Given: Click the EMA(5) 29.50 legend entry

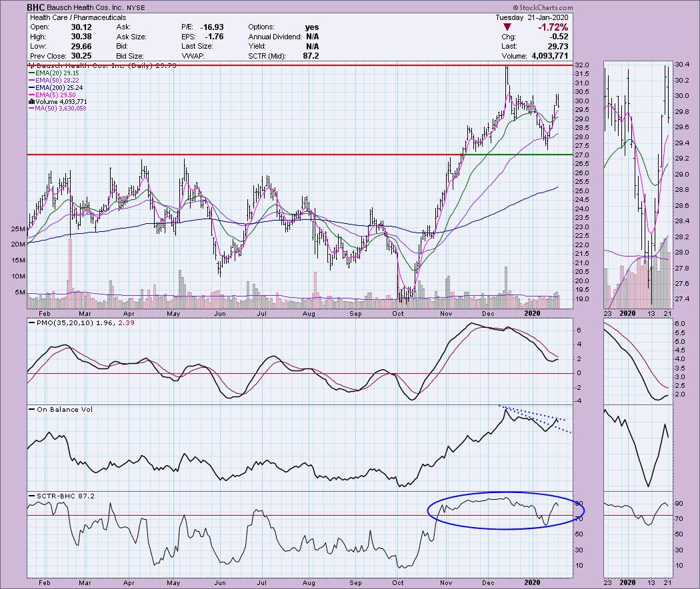Looking at the screenshot, I should click(x=52, y=95).
